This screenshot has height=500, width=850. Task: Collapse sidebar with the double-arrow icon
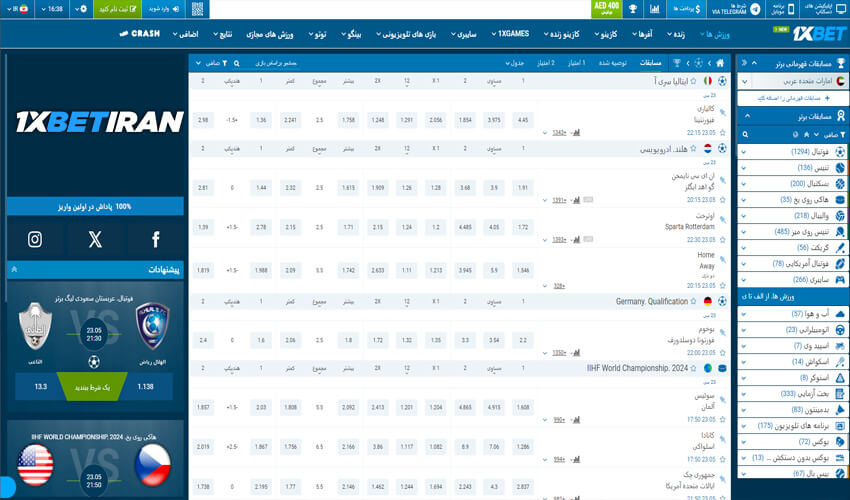pos(744,63)
